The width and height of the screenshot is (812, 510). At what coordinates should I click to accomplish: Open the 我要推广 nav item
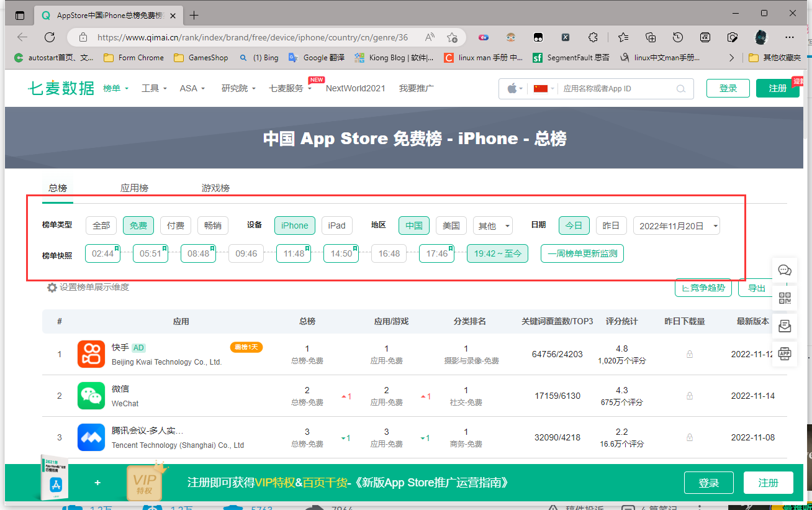point(416,88)
